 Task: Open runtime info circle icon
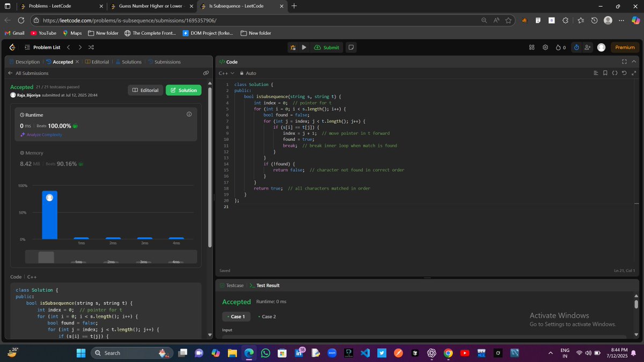coord(189,114)
